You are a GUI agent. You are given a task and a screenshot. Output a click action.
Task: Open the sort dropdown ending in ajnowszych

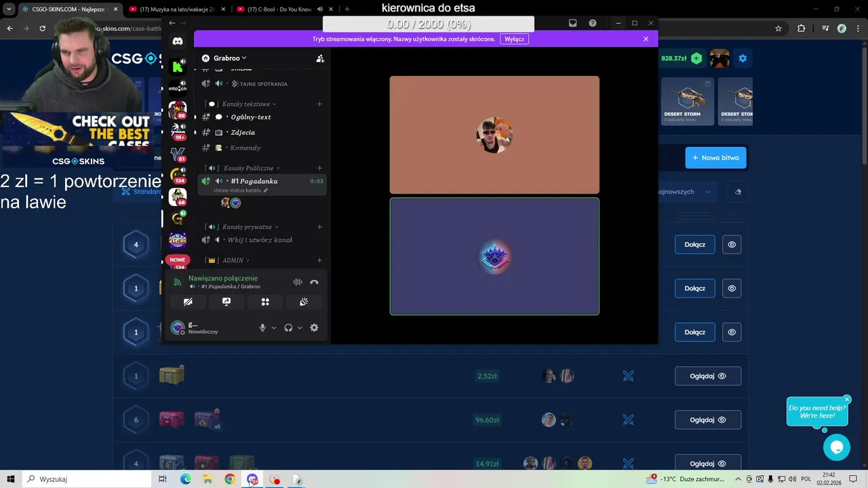coord(685,192)
